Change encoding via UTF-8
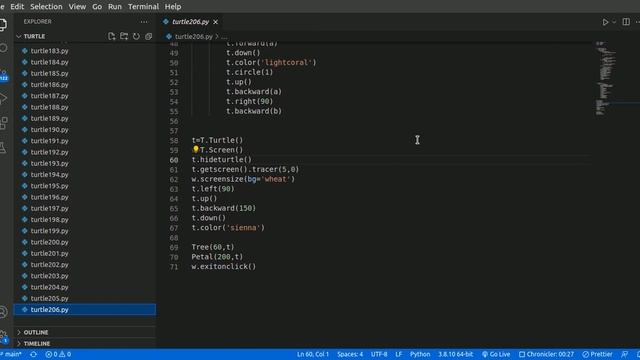Image resolution: width=640 pixels, height=360 pixels. click(x=379, y=354)
